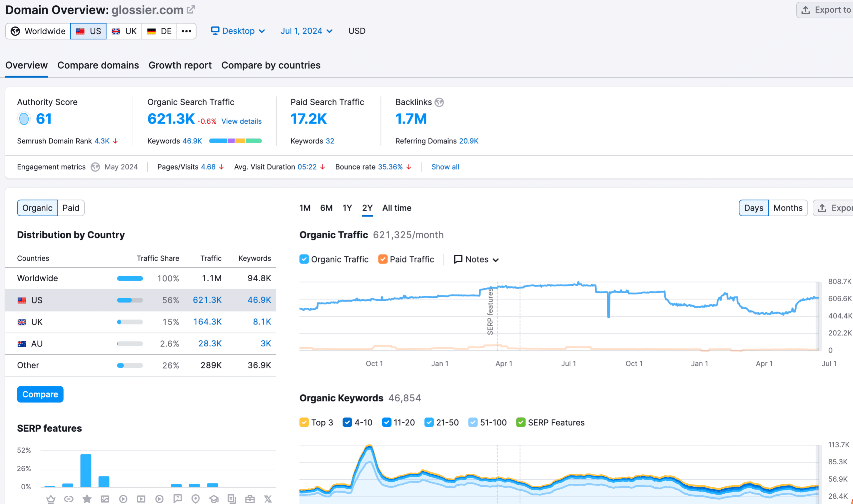Toggle the 11-20 positions checkbox
The width and height of the screenshot is (853, 504).
[x=387, y=422]
